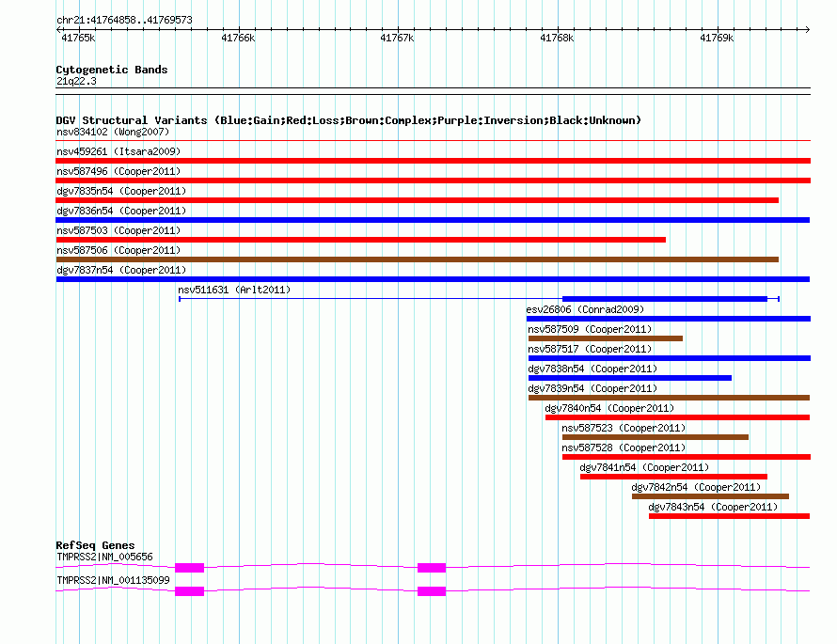This screenshot has width=837, height=644.
Task: Select the dgv7843n54 (Cooper2011) label
Action: (713, 507)
